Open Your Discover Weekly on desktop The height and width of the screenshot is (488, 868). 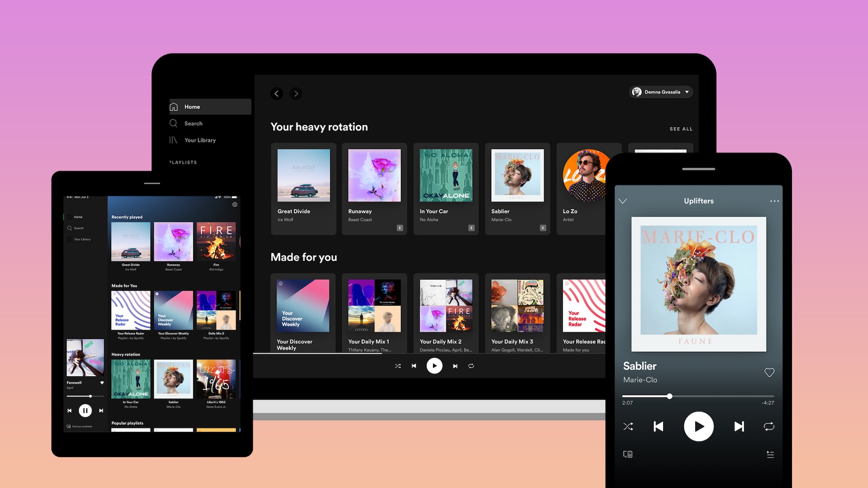point(303,313)
